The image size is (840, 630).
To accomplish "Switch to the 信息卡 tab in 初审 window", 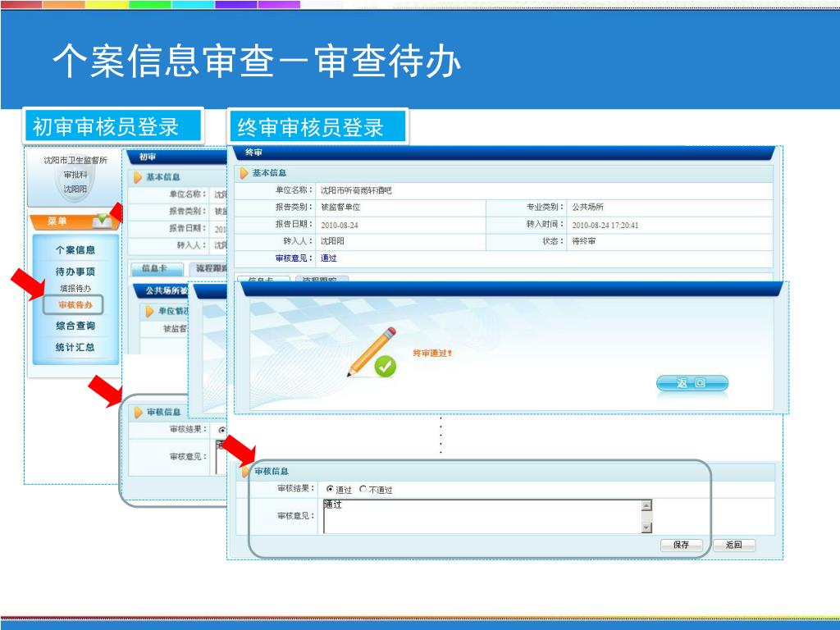I will click(x=155, y=268).
